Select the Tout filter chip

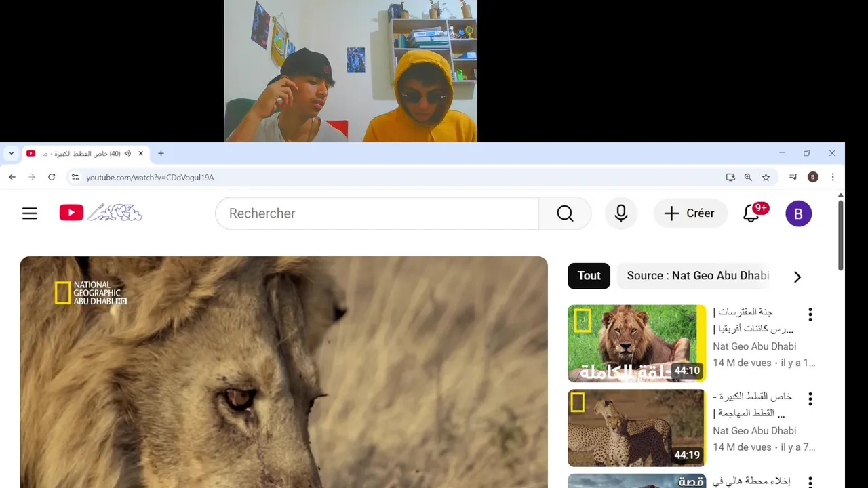pyautogui.click(x=589, y=276)
